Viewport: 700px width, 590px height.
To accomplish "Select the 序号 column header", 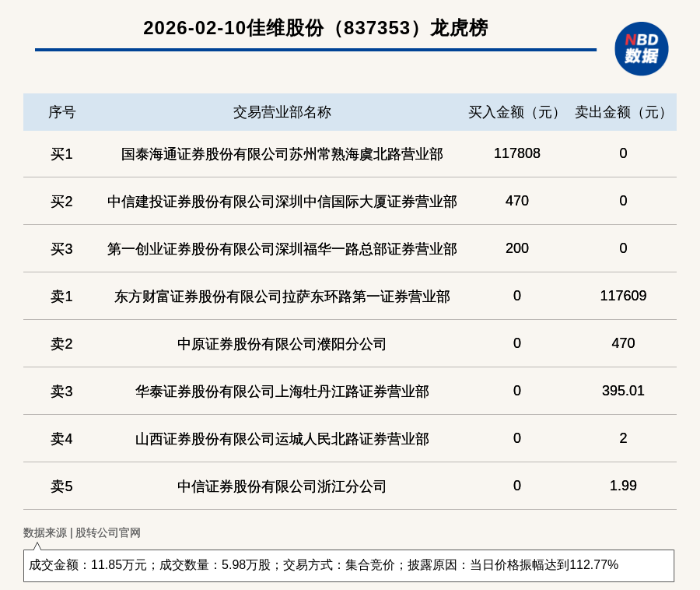I will coord(62,112).
